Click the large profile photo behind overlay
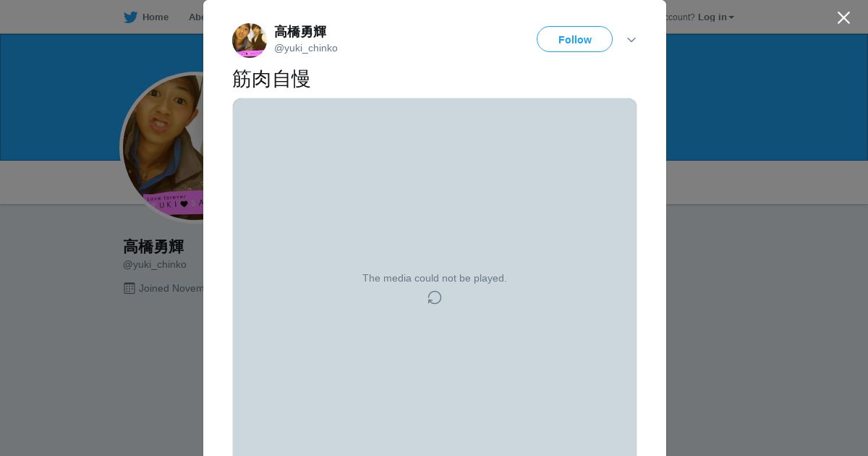 tap(162, 148)
